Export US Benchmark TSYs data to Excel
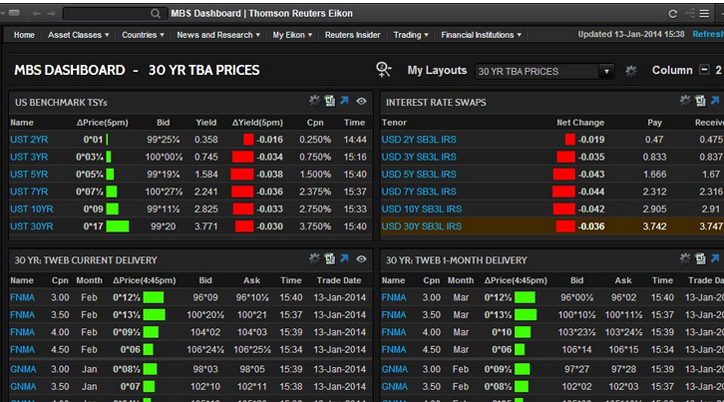Viewport: 724px width, 402px height. (329, 101)
